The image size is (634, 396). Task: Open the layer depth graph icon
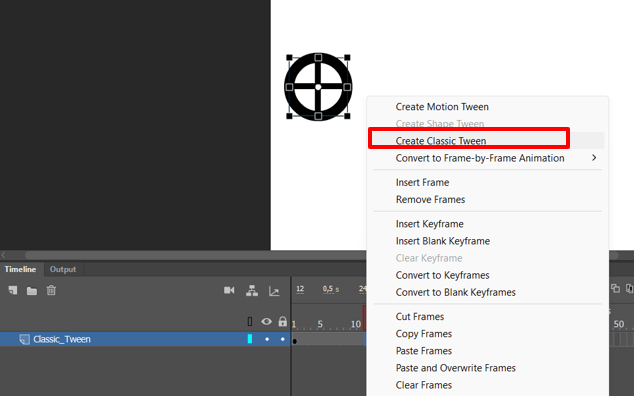click(274, 291)
